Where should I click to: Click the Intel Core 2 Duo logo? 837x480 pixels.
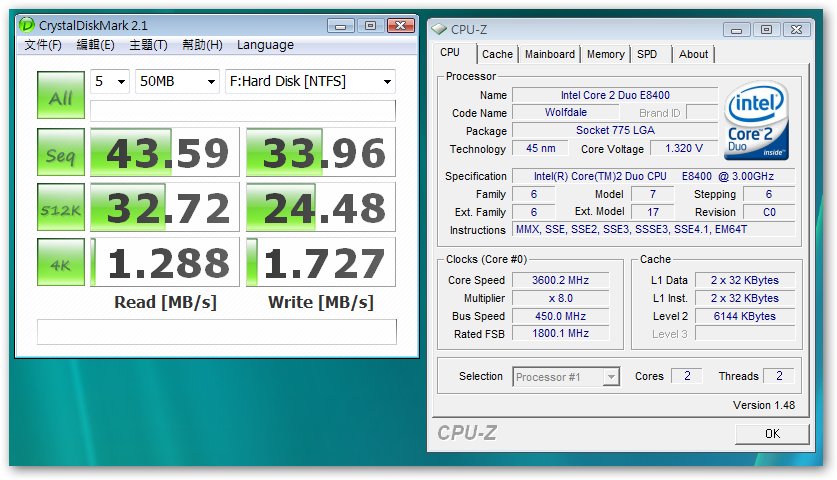tap(756, 121)
